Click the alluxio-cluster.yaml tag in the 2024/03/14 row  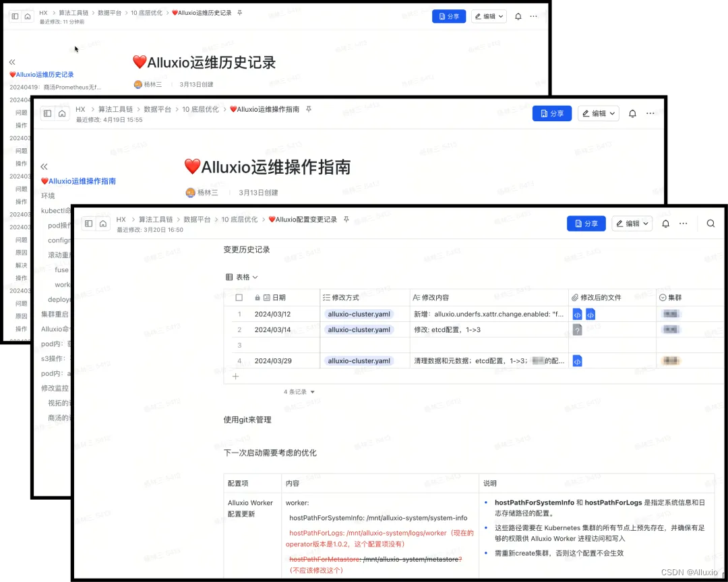point(359,329)
